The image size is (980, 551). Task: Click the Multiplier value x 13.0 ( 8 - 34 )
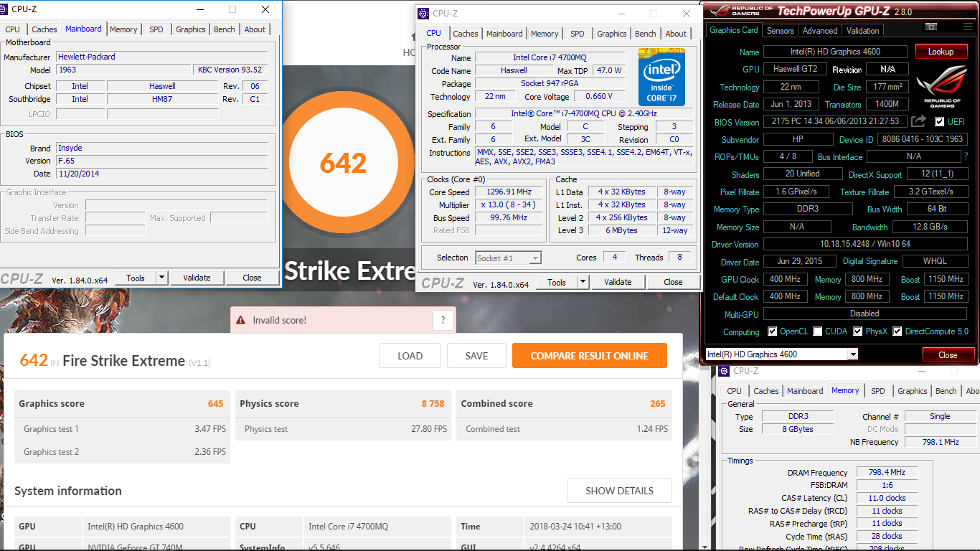(x=509, y=205)
